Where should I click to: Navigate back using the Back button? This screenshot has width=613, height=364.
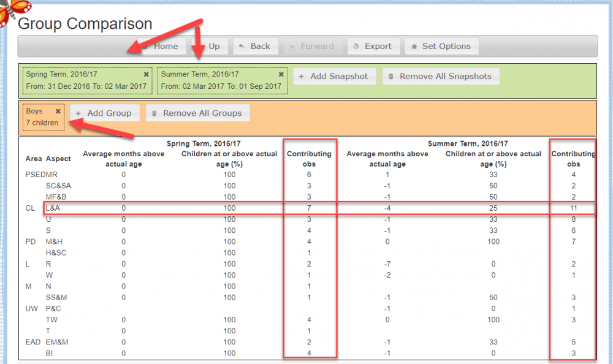click(x=254, y=46)
